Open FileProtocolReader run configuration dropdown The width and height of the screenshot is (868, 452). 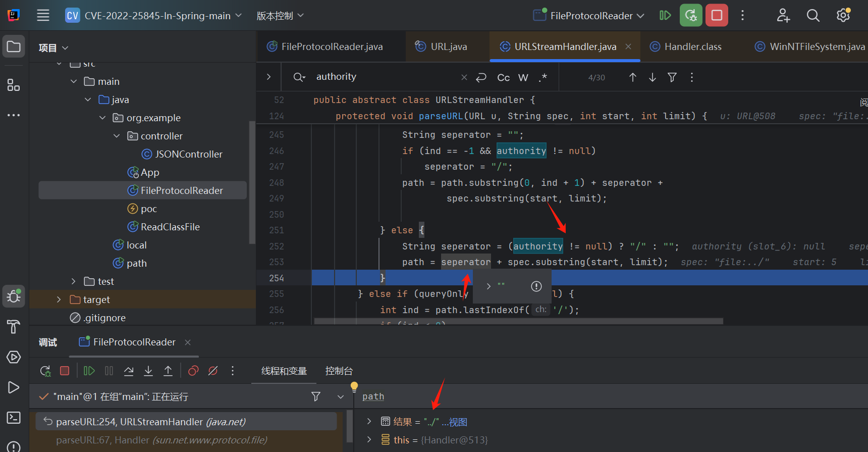[x=589, y=16]
